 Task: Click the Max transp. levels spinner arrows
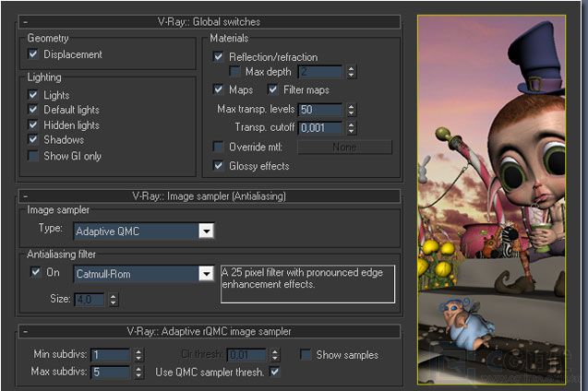(352, 110)
